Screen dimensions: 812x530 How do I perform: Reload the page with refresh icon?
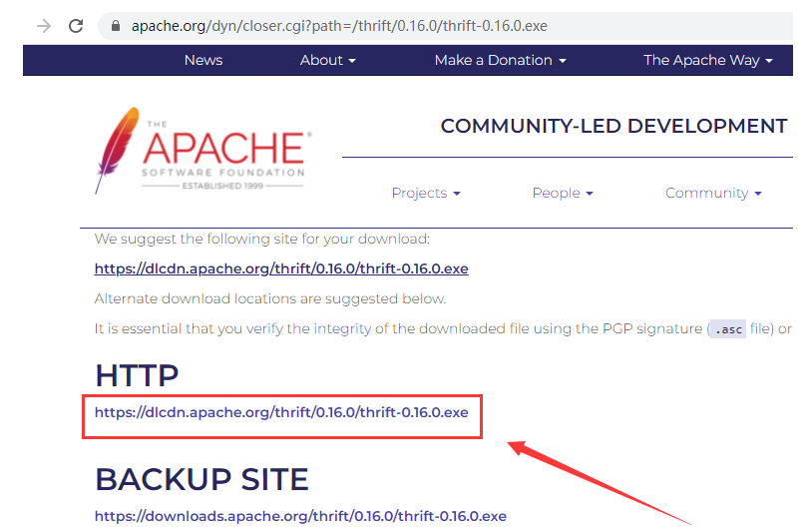pos(76,26)
